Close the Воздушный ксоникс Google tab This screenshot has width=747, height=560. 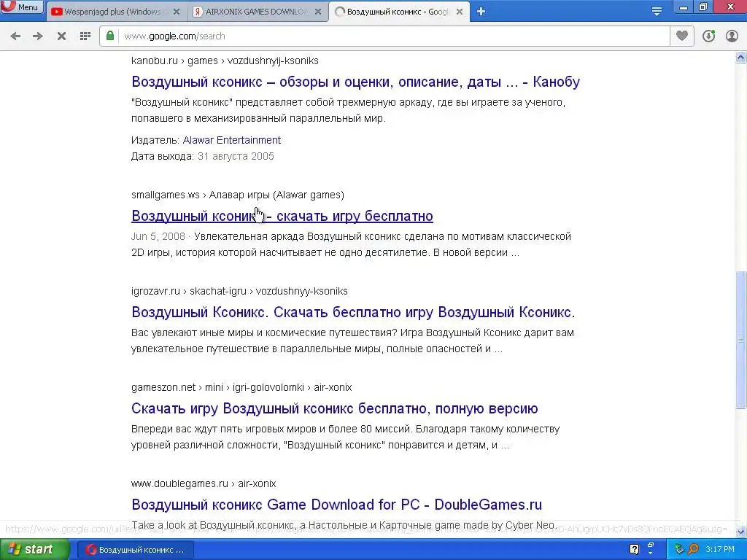coord(460,12)
